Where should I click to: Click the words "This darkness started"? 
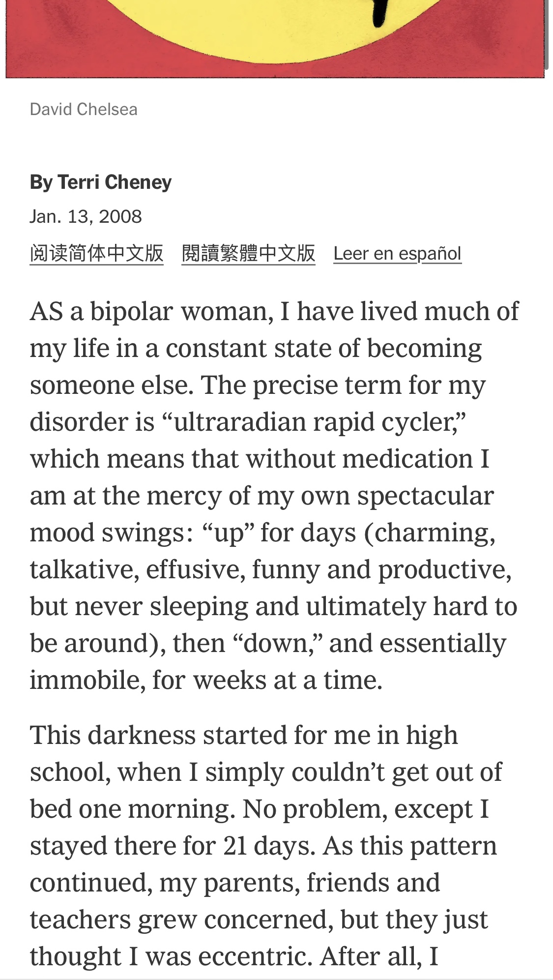pos(158,736)
